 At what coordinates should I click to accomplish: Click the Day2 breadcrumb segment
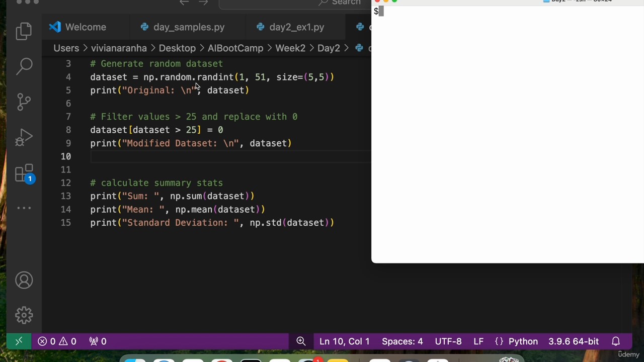329,48
